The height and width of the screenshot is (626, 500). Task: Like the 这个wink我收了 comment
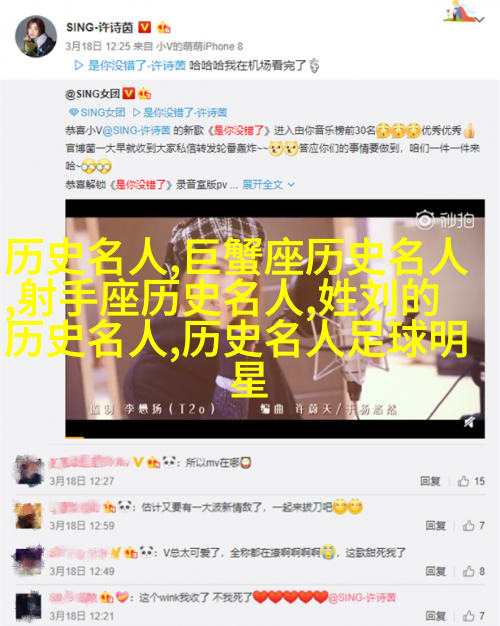pos(474,616)
